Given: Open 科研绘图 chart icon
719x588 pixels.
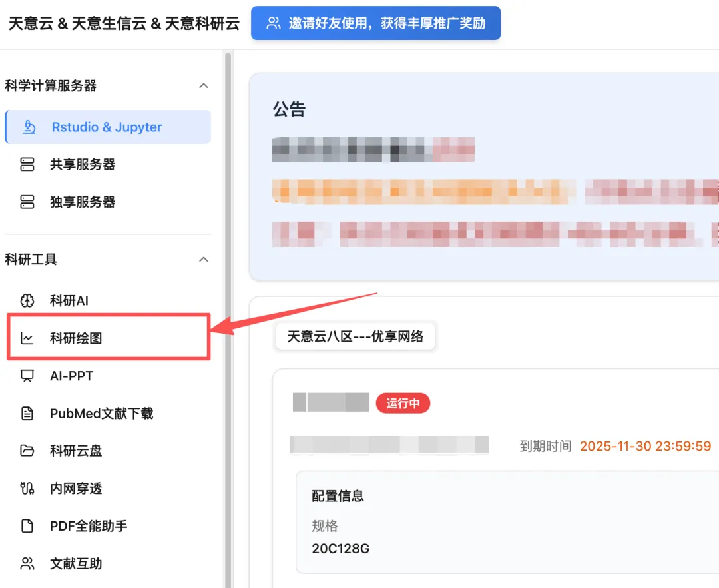Looking at the screenshot, I should [27, 338].
